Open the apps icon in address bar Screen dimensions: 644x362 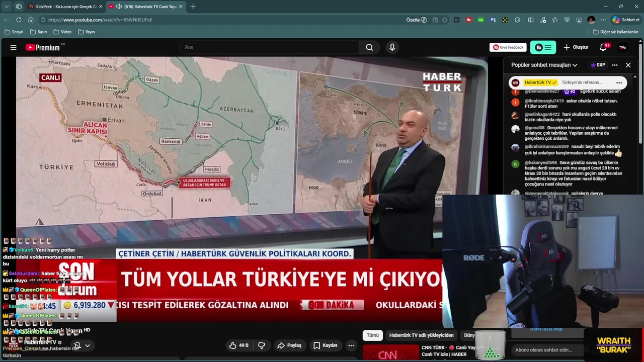coord(435,20)
